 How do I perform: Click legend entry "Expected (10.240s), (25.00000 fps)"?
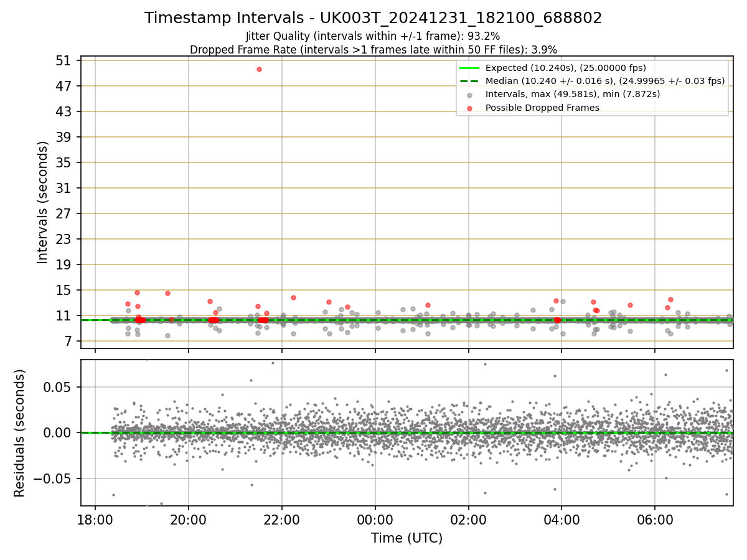click(565, 68)
